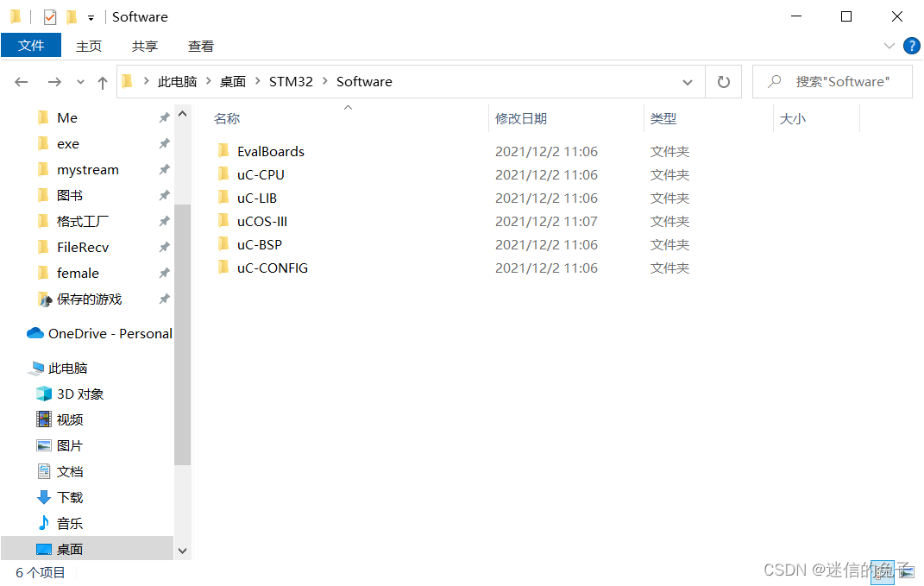Select the EvalBoards folder

(271, 152)
